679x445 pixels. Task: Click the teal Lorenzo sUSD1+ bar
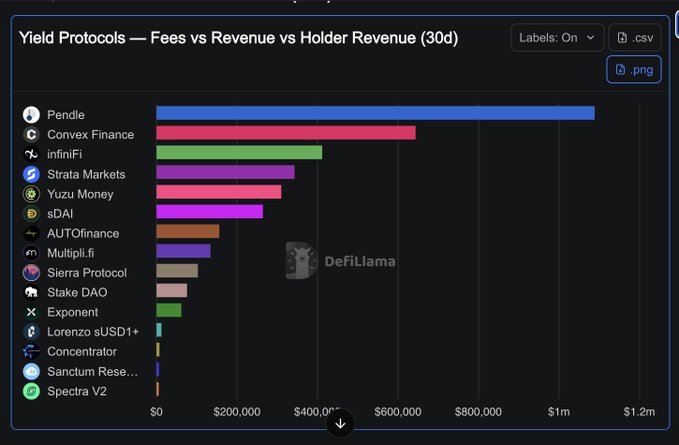click(x=159, y=330)
